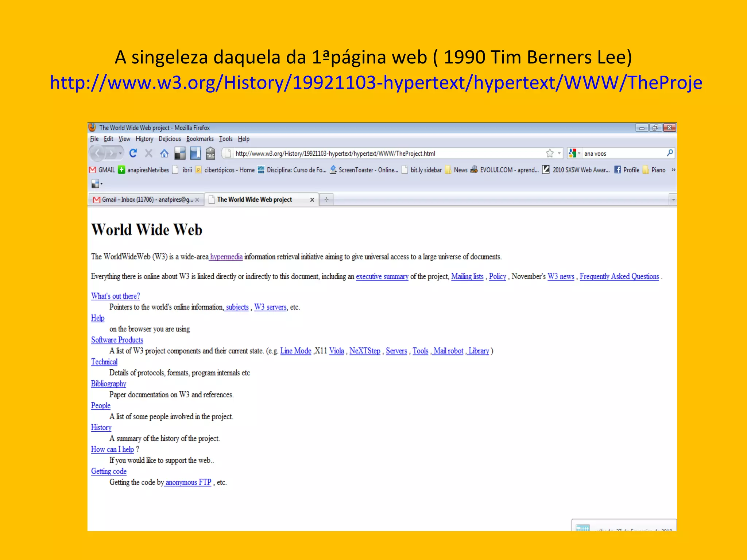Open the Delicious sidebar icon
The width and height of the screenshot is (747, 560).
pos(196,153)
